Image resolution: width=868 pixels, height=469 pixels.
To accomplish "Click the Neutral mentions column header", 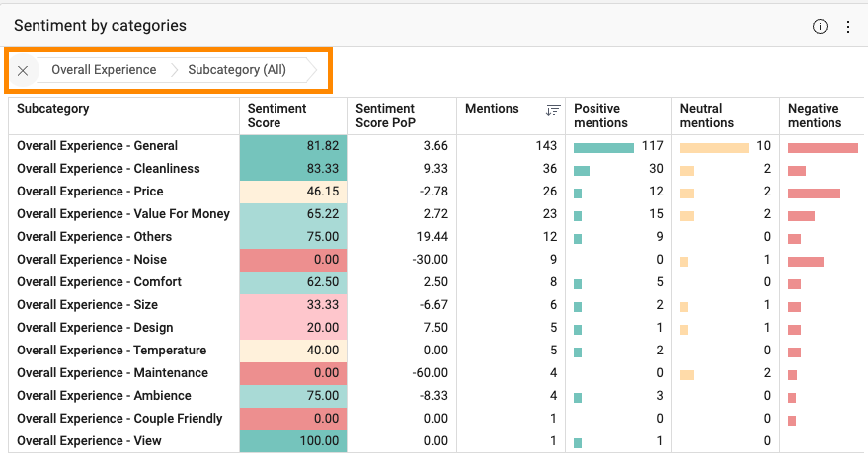I will point(706,116).
